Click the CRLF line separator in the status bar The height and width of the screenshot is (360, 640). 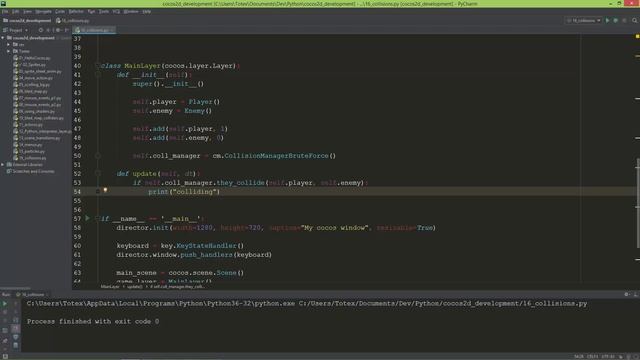(592, 356)
